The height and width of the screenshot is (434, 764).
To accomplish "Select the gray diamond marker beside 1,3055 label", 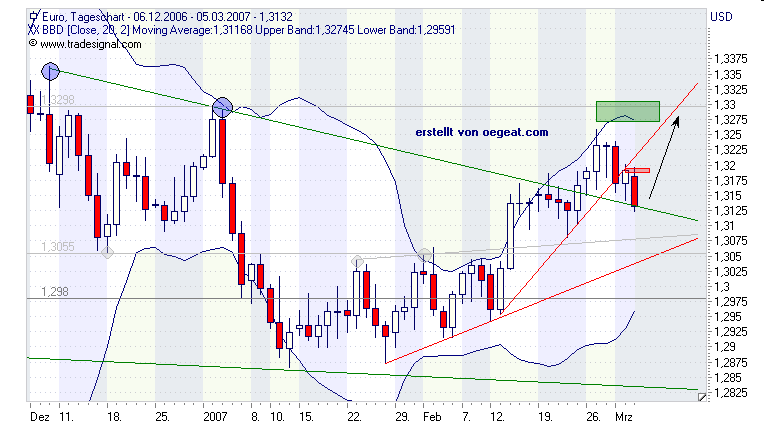I will (107, 252).
